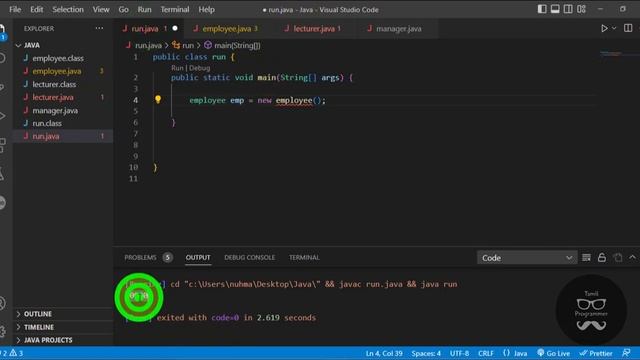Click the main(String[]) breadcrumb
The width and height of the screenshot is (640, 360).
(232, 45)
